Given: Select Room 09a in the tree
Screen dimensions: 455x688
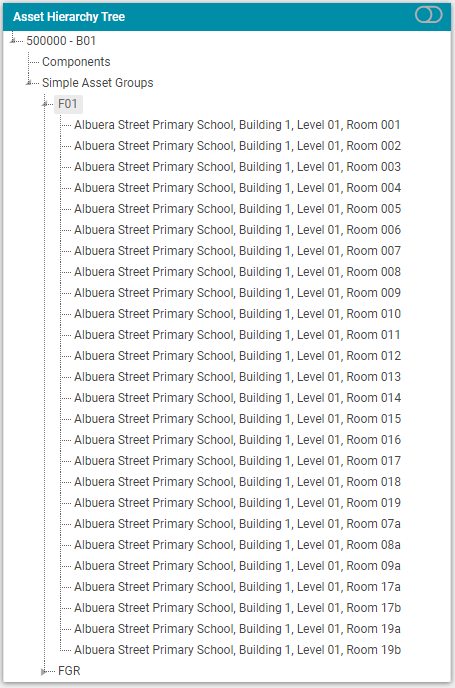Looking at the screenshot, I should (237, 566).
